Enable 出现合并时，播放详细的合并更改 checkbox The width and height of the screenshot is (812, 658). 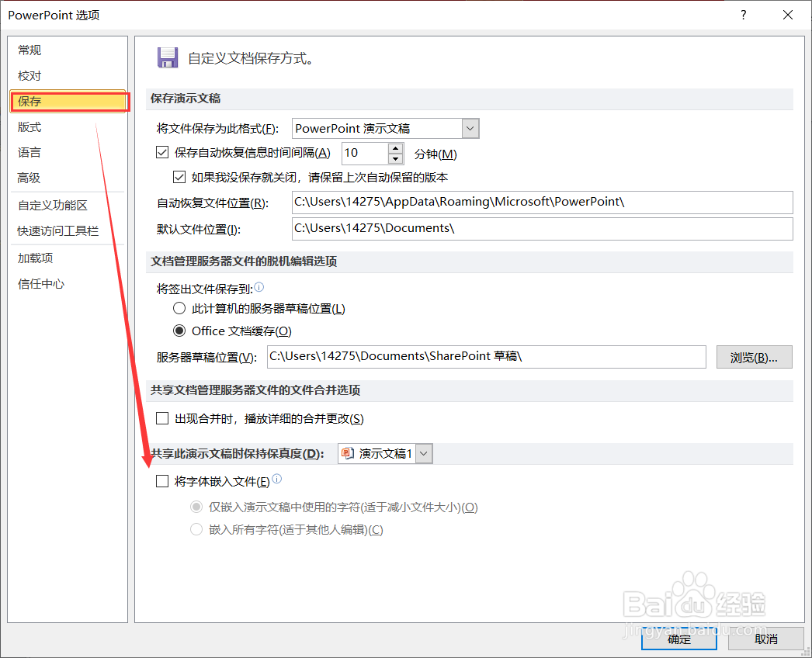pos(162,418)
